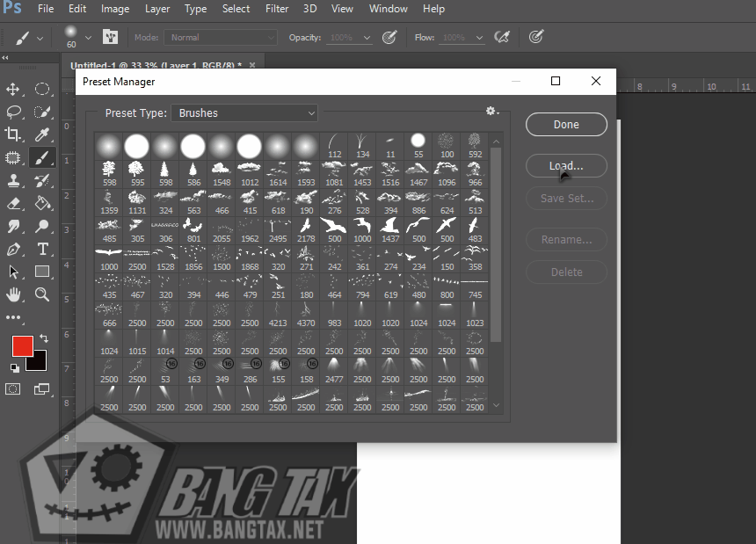Click the Load... button
Viewport: 756px width, 544px height.
(566, 166)
